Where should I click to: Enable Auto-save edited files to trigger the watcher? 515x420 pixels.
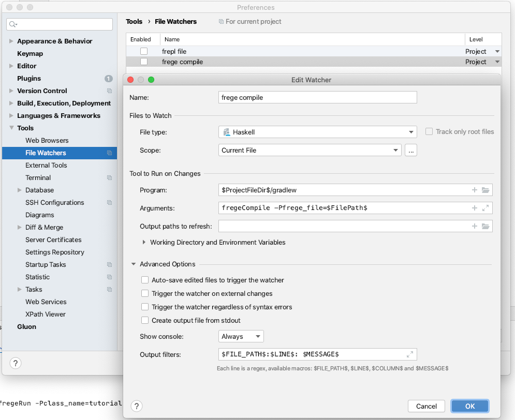(144, 279)
